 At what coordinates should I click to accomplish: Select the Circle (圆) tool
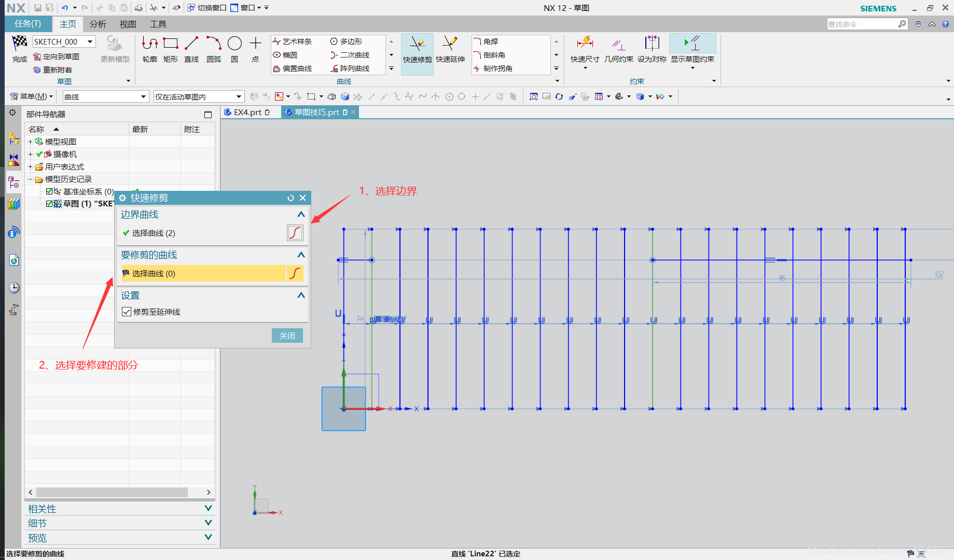click(234, 49)
